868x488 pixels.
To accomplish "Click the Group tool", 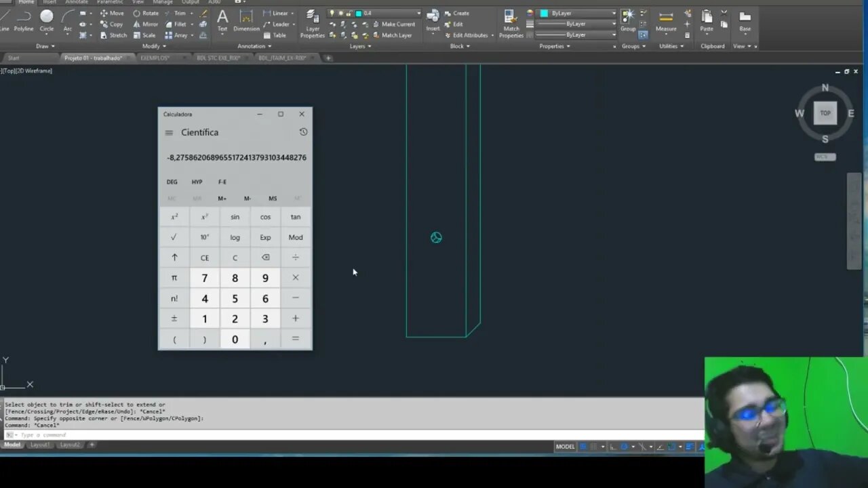I will 628,20.
